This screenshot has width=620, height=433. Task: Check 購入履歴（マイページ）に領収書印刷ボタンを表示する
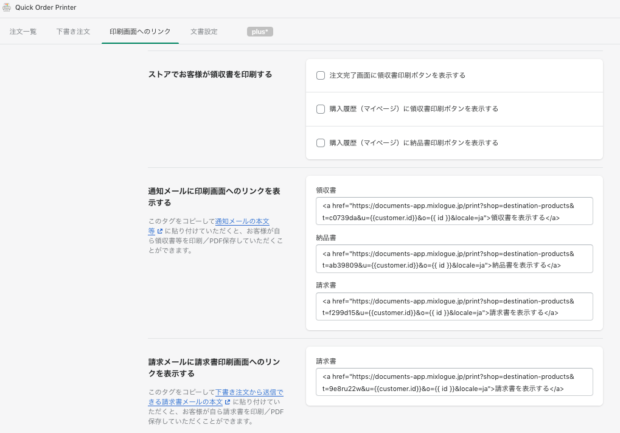[x=321, y=109]
